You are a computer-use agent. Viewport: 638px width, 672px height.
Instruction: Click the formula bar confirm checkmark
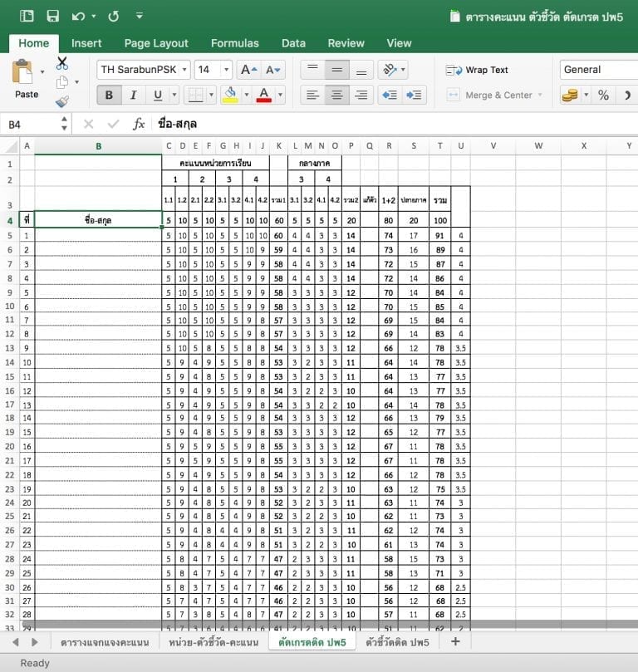(x=113, y=125)
